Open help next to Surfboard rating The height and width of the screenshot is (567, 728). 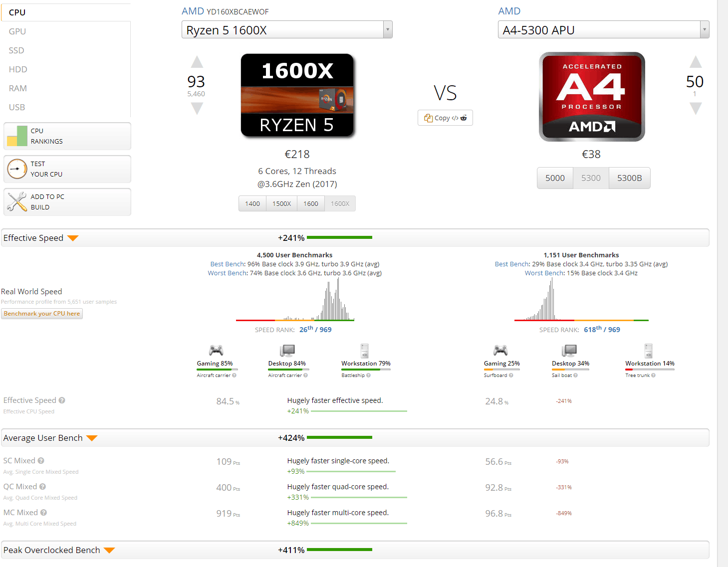pos(511,376)
